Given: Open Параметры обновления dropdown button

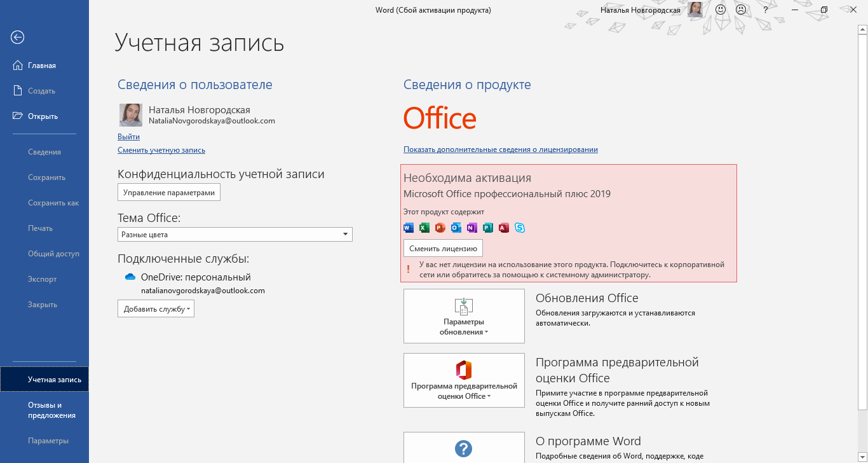Looking at the screenshot, I should pyautogui.click(x=464, y=316).
